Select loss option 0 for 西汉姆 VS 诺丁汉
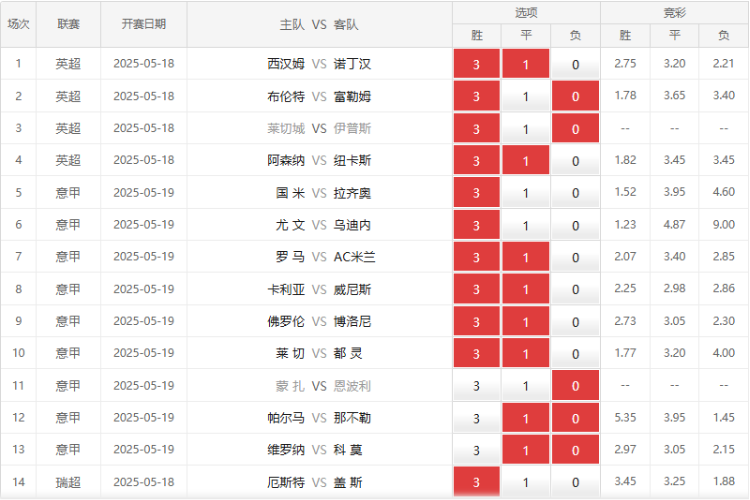 [x=575, y=64]
